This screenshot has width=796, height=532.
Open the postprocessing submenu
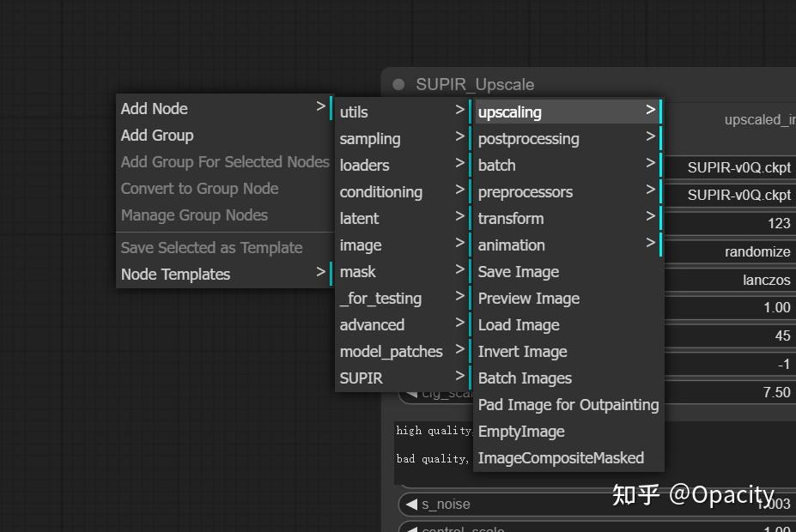pos(567,138)
